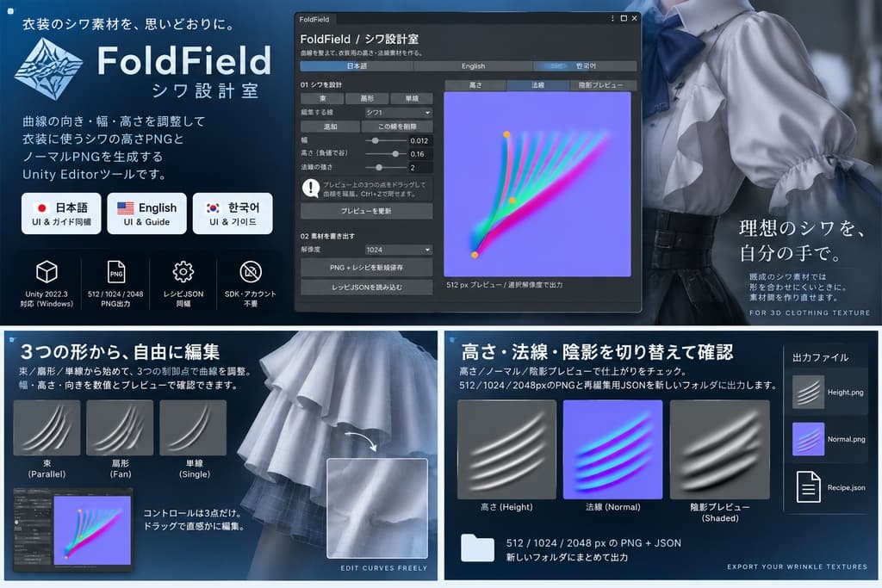Click the 高さ (Height) preview thumbnail
Image resolution: width=882 pixels, height=588 pixels.
click(506, 449)
